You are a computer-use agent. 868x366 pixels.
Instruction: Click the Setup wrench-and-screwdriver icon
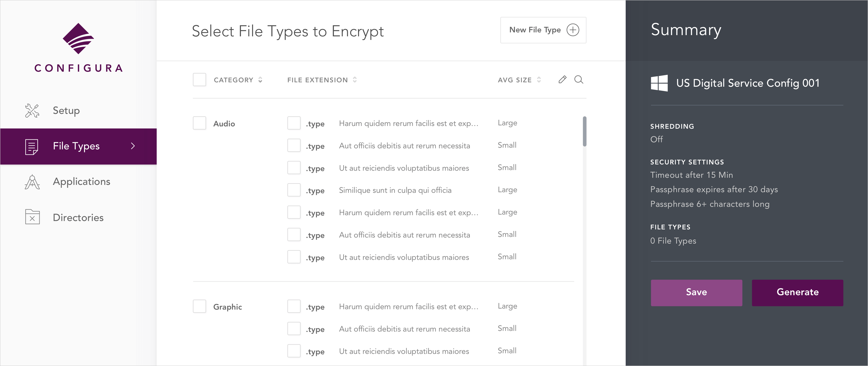click(32, 111)
